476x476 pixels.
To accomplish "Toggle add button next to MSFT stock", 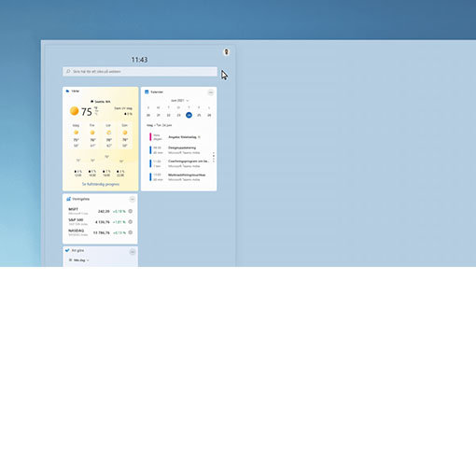I will [x=131, y=211].
